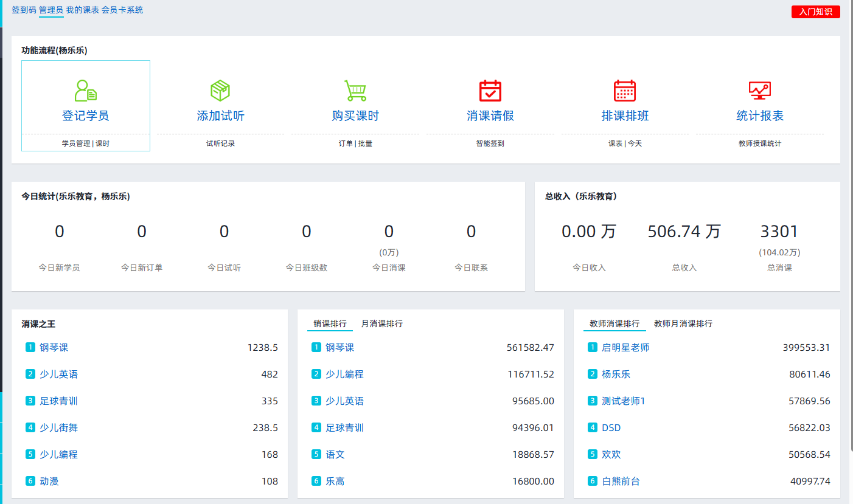
Task: Open teacher 杨乐乐 in ranking list
Action: point(616,374)
